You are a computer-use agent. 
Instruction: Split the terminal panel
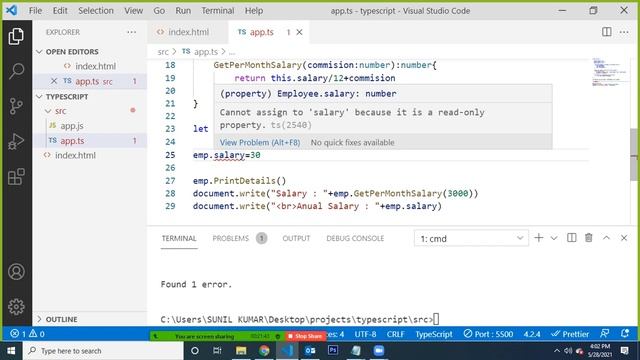coord(571,238)
